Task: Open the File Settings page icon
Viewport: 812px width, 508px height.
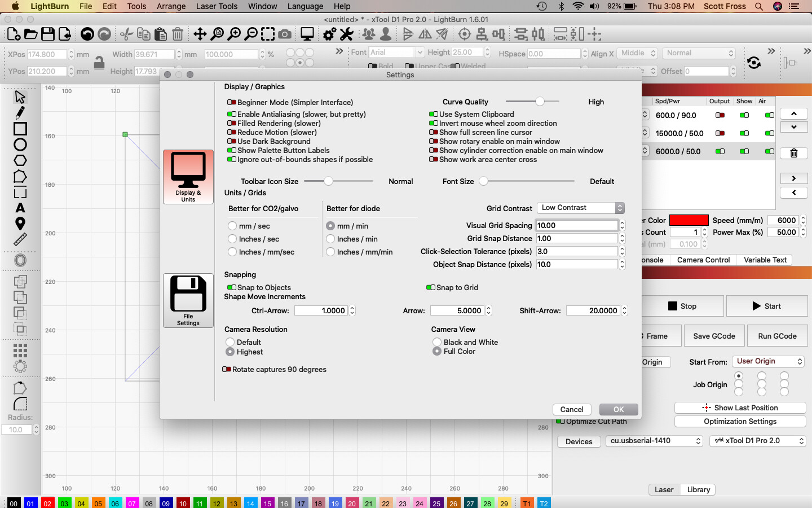Action: point(188,300)
